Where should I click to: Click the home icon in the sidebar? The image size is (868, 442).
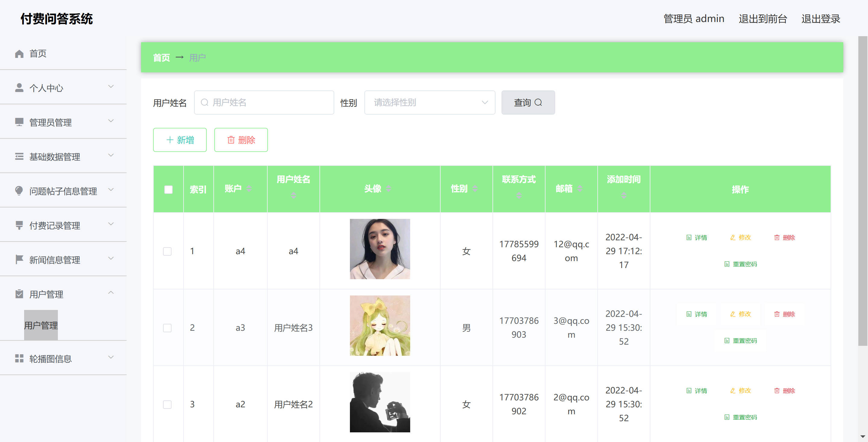coord(19,54)
